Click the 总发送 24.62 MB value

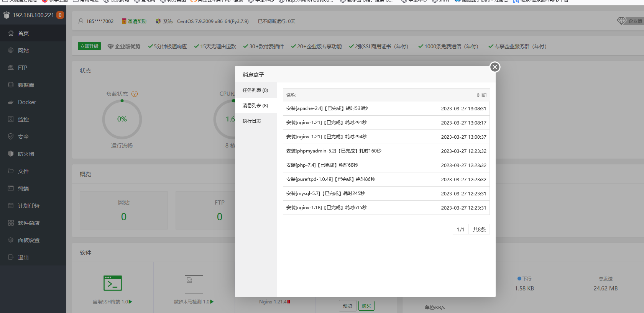tap(606, 288)
